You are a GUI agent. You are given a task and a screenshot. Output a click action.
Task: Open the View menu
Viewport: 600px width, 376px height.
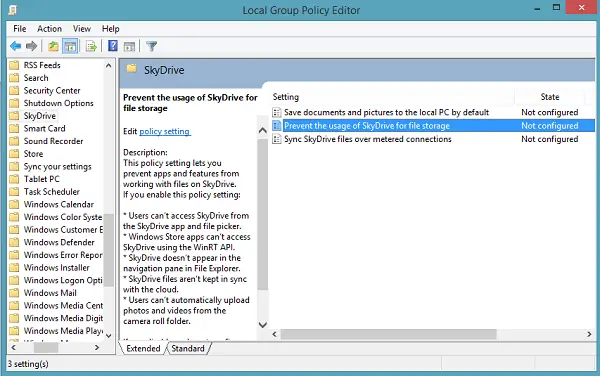tap(82, 29)
